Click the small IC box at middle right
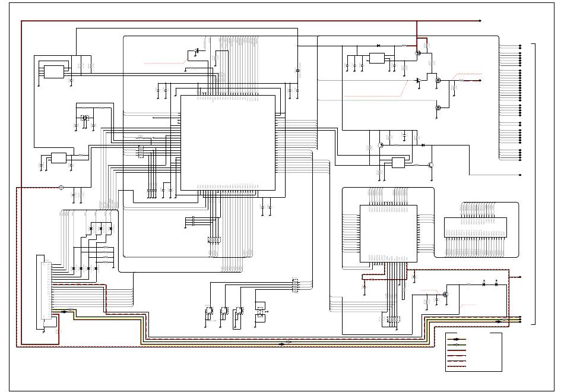 pyautogui.click(x=398, y=163)
